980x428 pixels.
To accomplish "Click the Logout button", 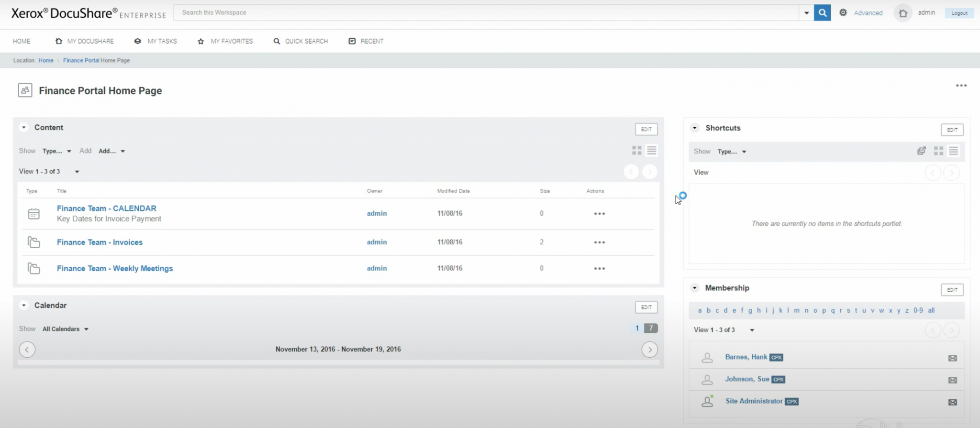I will tap(959, 13).
